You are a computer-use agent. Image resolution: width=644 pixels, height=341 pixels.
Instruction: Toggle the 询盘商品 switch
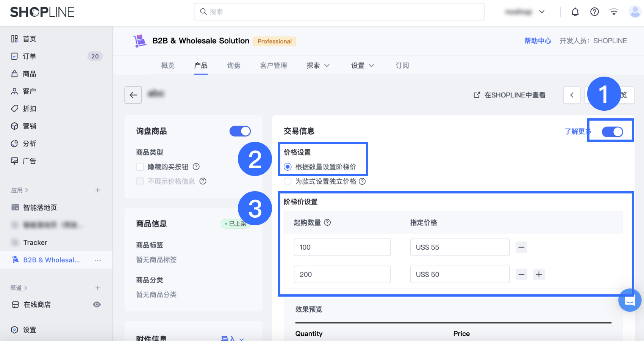point(240,131)
